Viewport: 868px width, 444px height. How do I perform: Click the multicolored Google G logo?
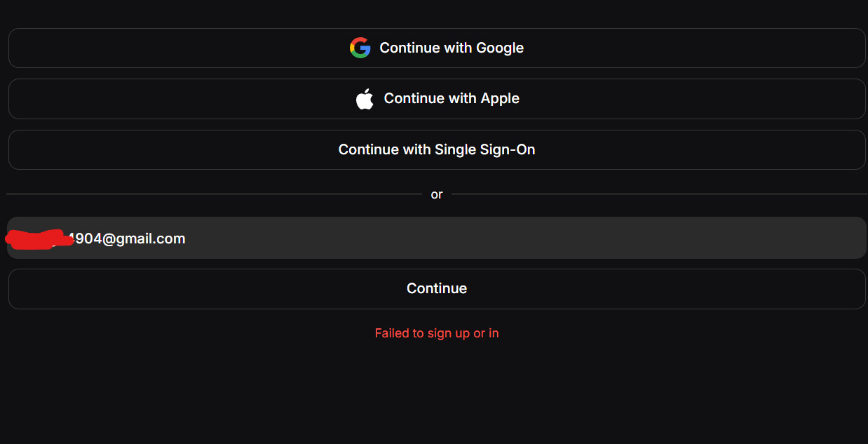(360, 48)
